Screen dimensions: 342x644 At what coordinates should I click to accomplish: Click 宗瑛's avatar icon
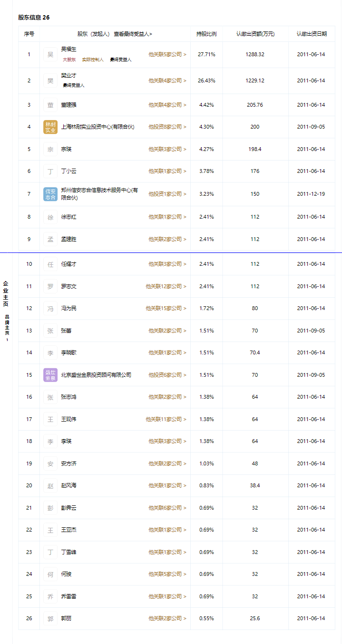click(x=50, y=149)
